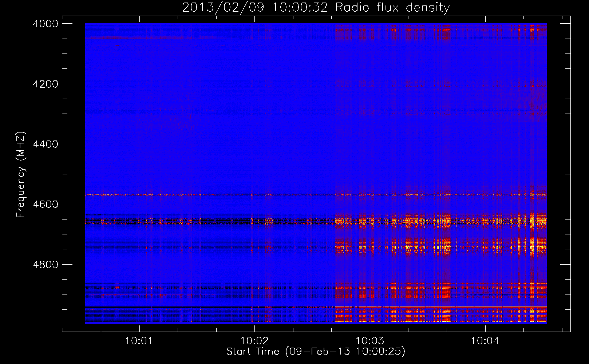Click the 'Frequency (MHZ)' axis title
Screen dimensions: 589x364
click(x=21, y=175)
